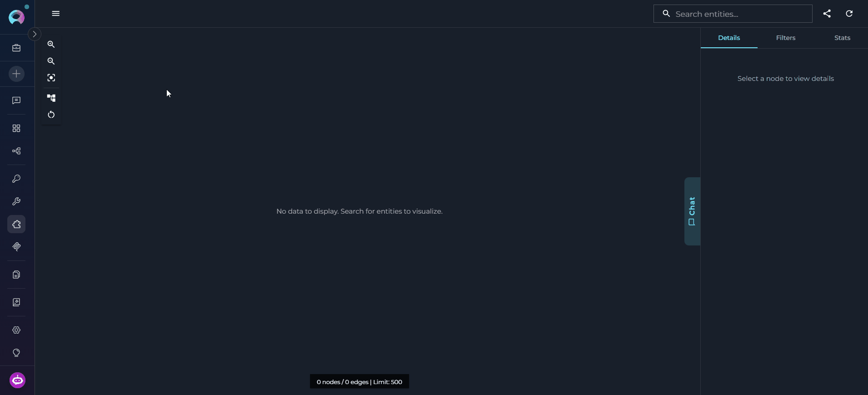This screenshot has height=395, width=868.
Task: Click the Search entities field
Action: tap(733, 14)
